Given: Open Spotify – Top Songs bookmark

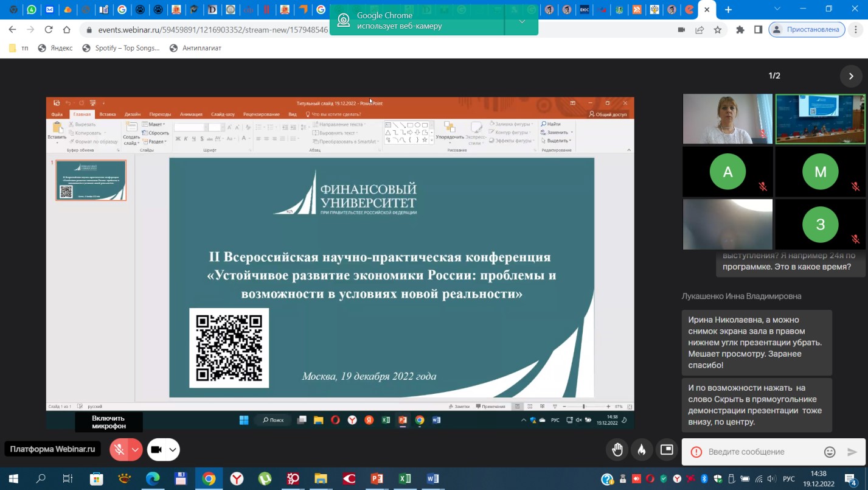Looking at the screenshot, I should tap(120, 48).
